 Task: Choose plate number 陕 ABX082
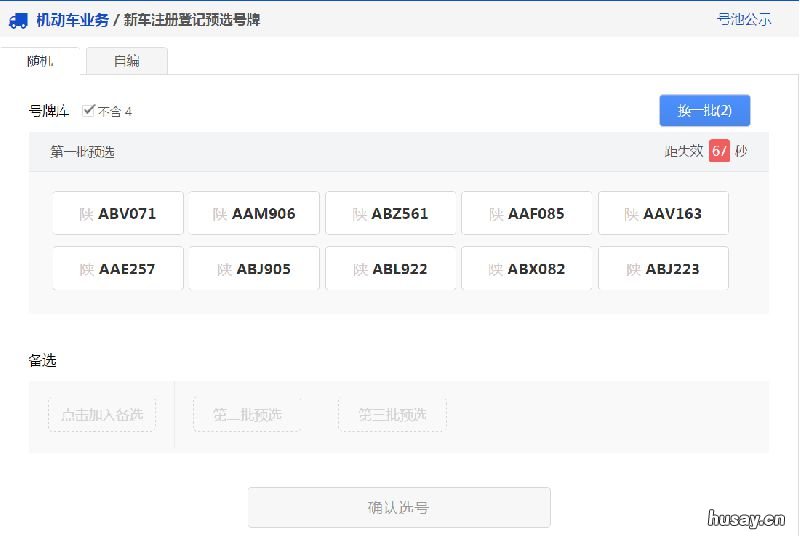coord(527,269)
